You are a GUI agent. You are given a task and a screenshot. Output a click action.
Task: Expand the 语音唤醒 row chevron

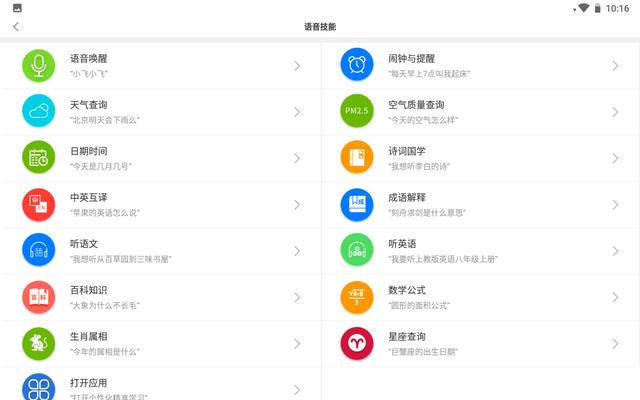297,66
